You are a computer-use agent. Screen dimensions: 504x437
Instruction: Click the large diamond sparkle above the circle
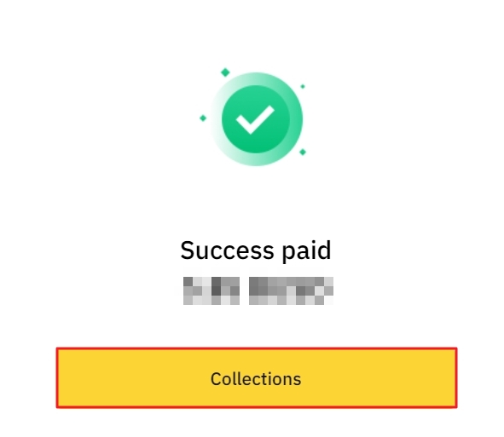pos(225,72)
